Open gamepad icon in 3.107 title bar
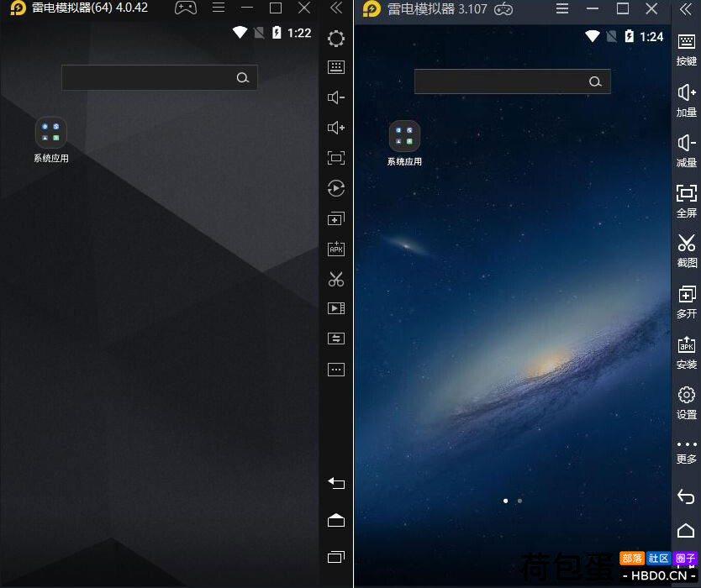The height and width of the screenshot is (588, 701). tap(503, 9)
